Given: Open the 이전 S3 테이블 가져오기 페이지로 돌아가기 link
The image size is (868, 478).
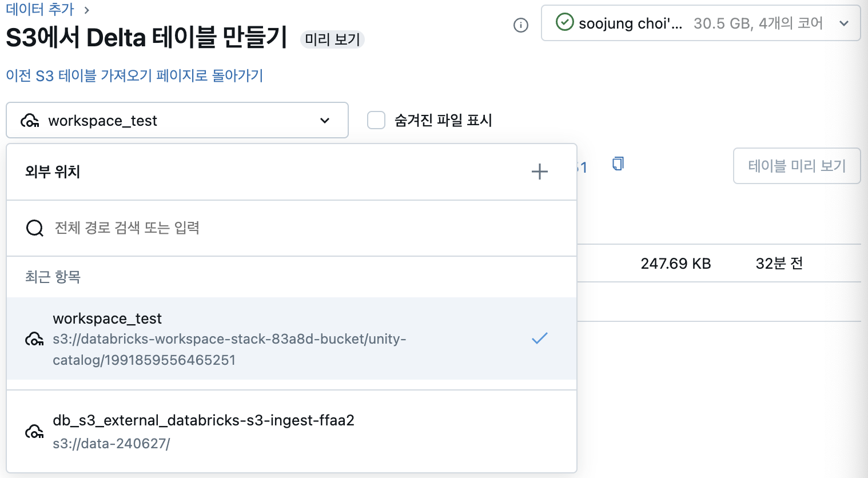Looking at the screenshot, I should 134,76.
